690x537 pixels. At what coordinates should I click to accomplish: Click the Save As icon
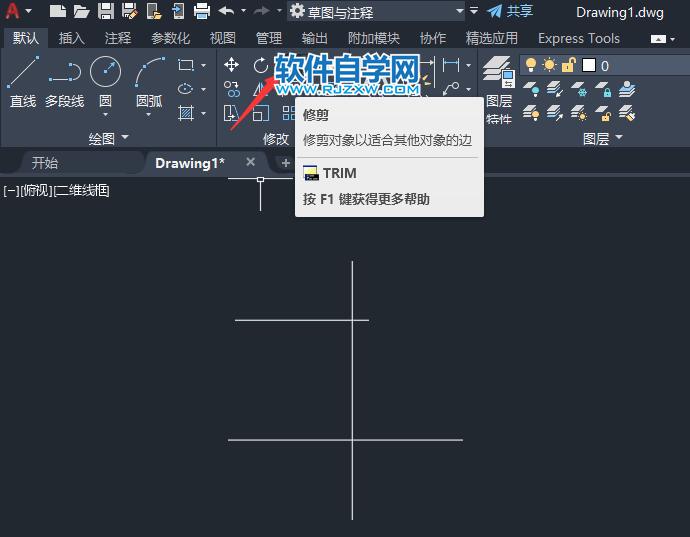[129, 11]
